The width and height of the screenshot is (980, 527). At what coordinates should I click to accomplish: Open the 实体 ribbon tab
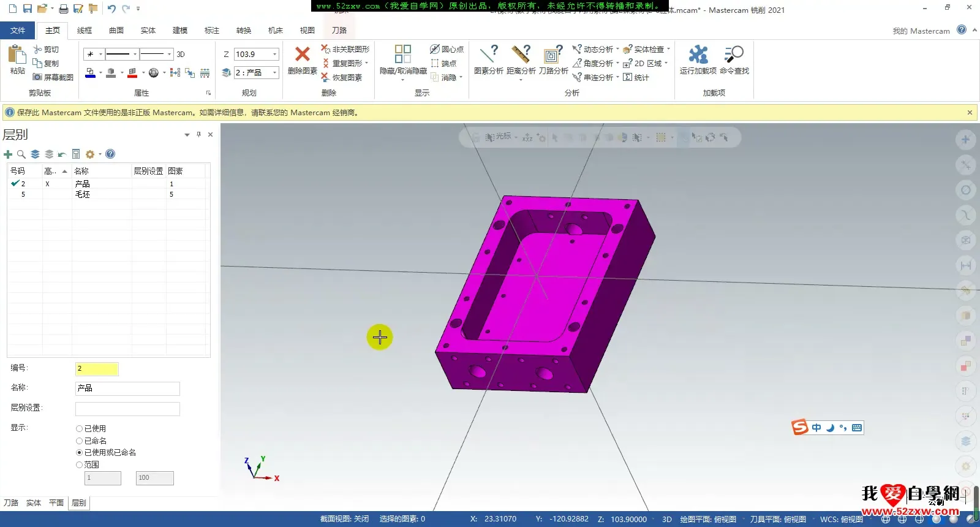point(148,30)
